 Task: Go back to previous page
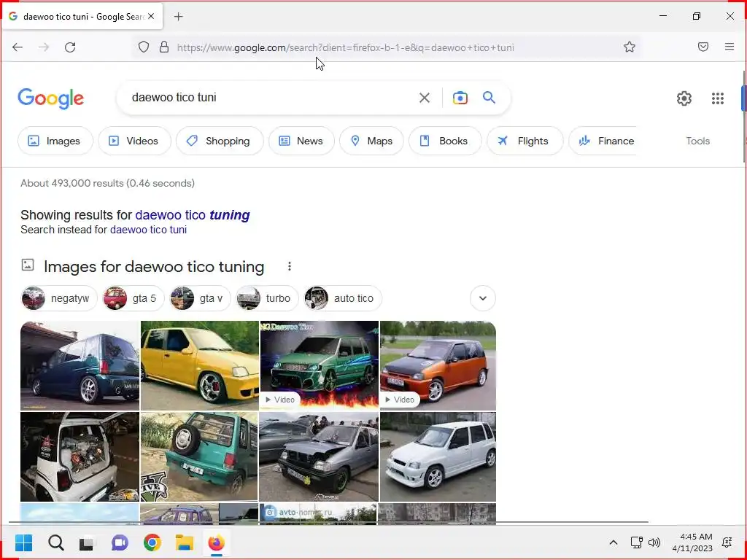pyautogui.click(x=18, y=47)
